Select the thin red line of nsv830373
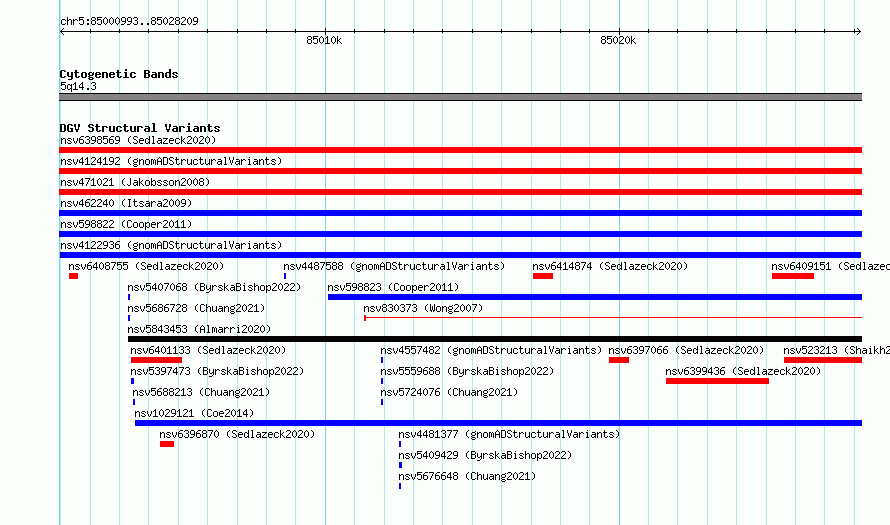This screenshot has height=525, width=890. coord(613,318)
